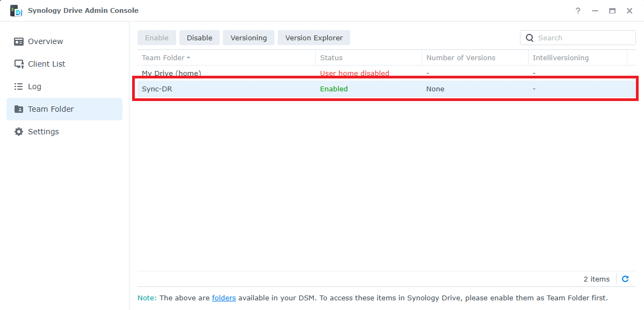Click the Settings gear icon
The height and width of the screenshot is (310, 644).
coord(18,132)
